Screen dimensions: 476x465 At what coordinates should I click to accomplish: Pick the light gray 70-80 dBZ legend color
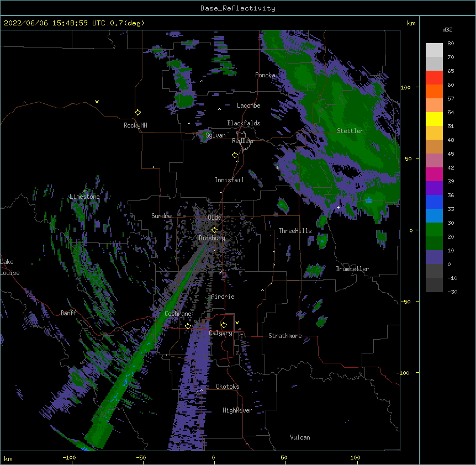[434, 50]
